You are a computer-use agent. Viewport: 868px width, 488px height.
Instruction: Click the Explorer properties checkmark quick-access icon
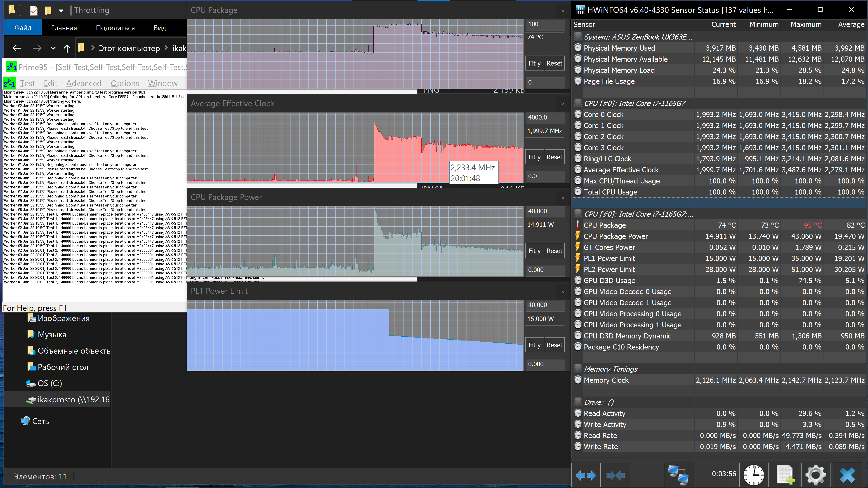[34, 10]
